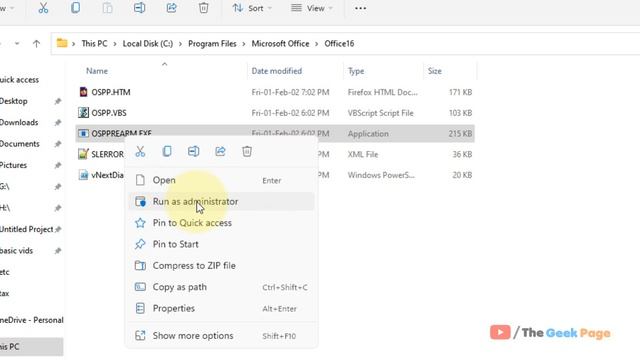640x360 pixels.
Task: Navigate to Microsoft Office in the breadcrumb
Action: 280,44
